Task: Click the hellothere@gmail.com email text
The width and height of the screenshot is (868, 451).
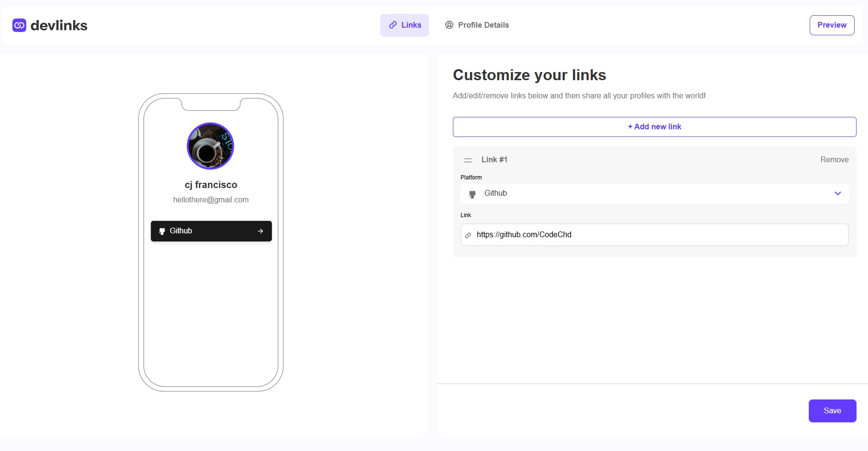Action: pyautogui.click(x=211, y=199)
